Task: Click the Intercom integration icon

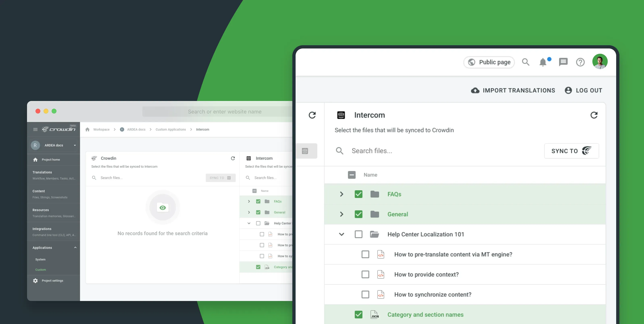Action: (x=341, y=115)
